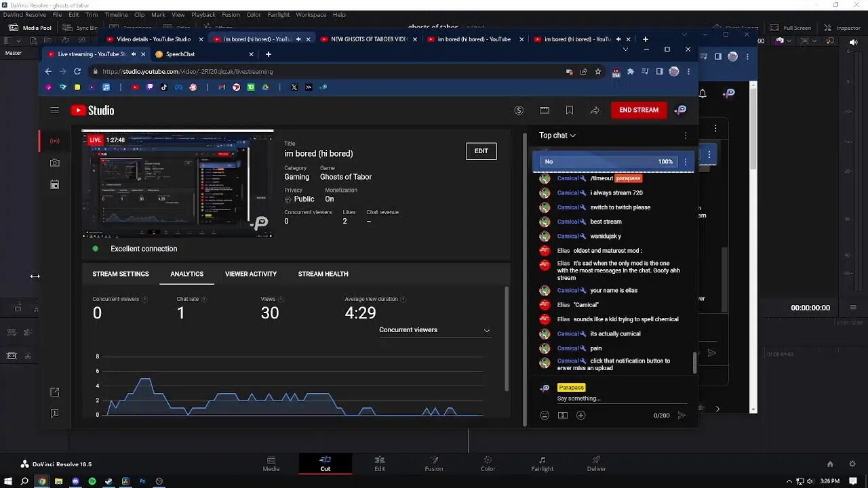Go to the Fusion page in DaVinci Resolve
This screenshot has height=488, width=868.
tap(434, 464)
